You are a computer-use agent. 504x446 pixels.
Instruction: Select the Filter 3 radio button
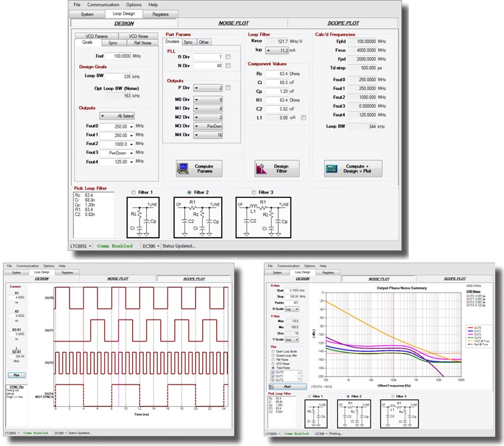(253, 192)
